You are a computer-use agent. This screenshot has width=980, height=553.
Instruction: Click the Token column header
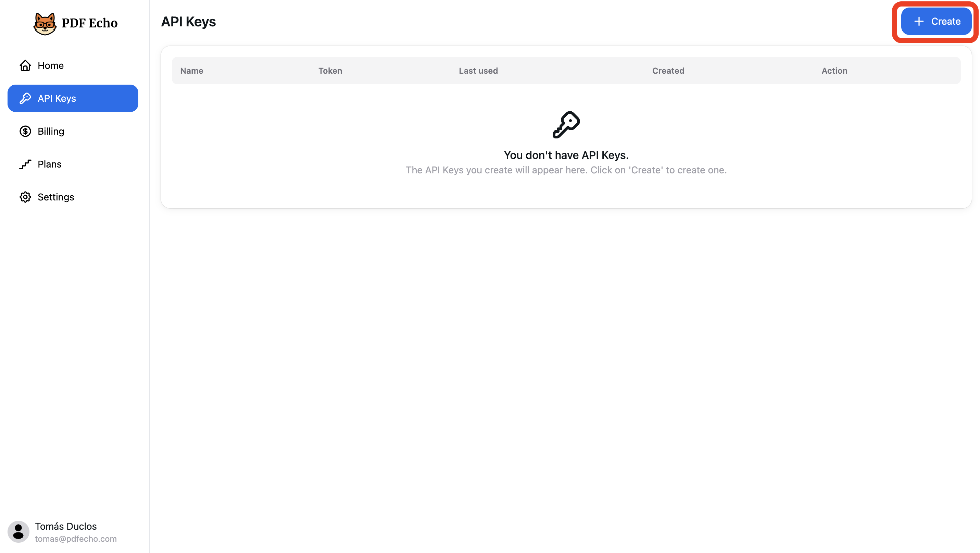[330, 71]
